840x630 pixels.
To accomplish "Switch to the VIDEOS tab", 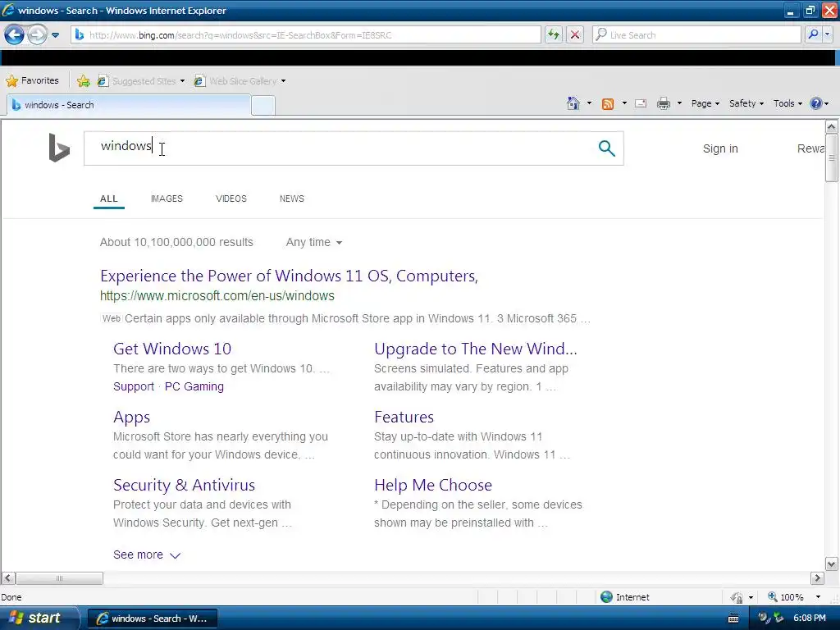I will (231, 199).
